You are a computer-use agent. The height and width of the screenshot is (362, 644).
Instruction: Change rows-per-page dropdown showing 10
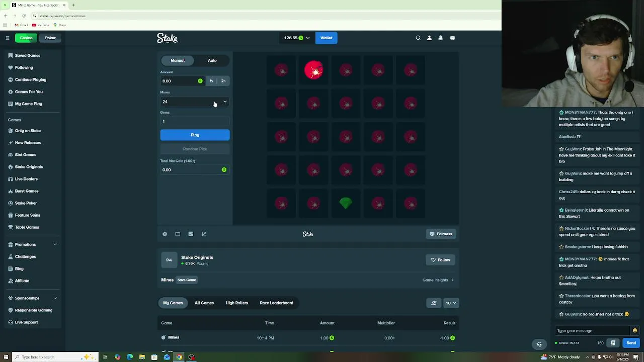click(450, 303)
